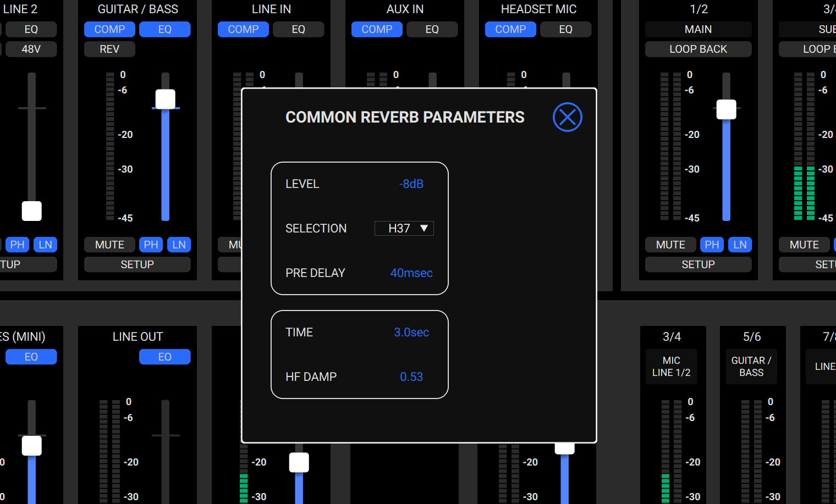Image resolution: width=836 pixels, height=504 pixels.
Task: Mute the 1/2 output channel
Action: point(670,245)
